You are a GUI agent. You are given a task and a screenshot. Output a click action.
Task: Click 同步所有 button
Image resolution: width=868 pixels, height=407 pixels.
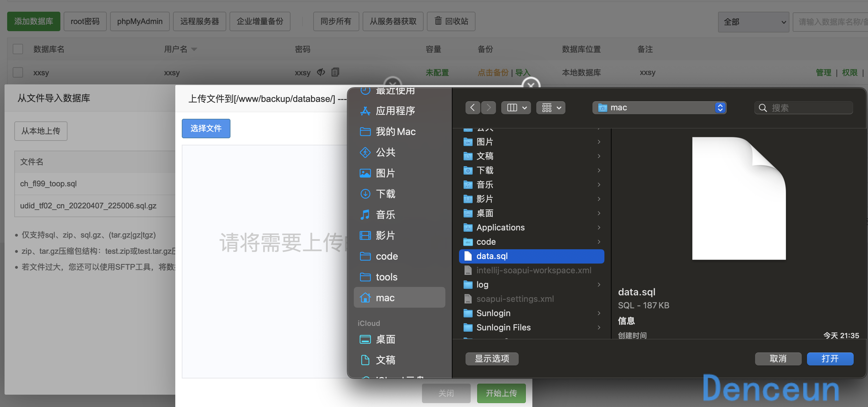[x=336, y=21]
